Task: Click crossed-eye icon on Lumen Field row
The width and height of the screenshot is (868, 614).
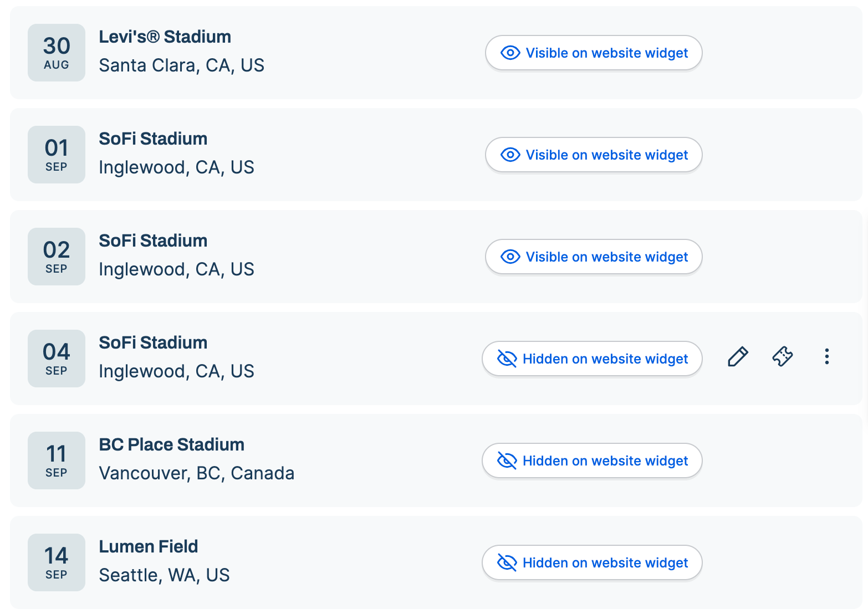Action: click(507, 563)
